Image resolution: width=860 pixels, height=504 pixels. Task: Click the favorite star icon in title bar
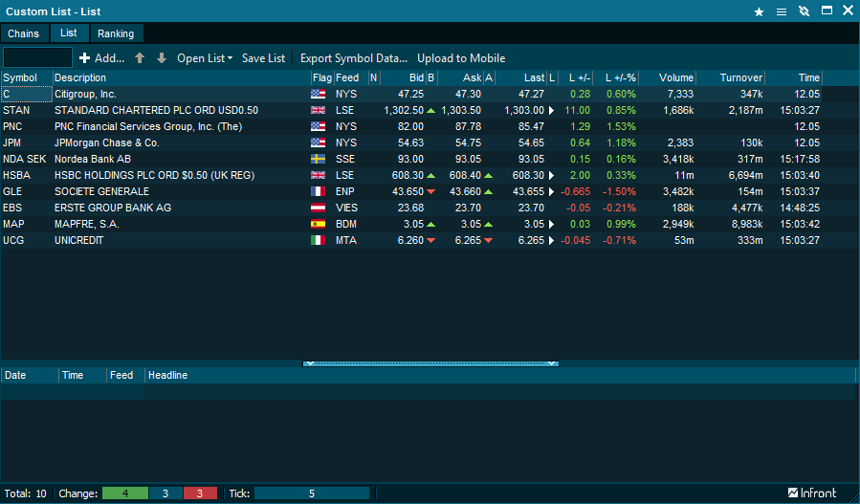click(x=759, y=11)
